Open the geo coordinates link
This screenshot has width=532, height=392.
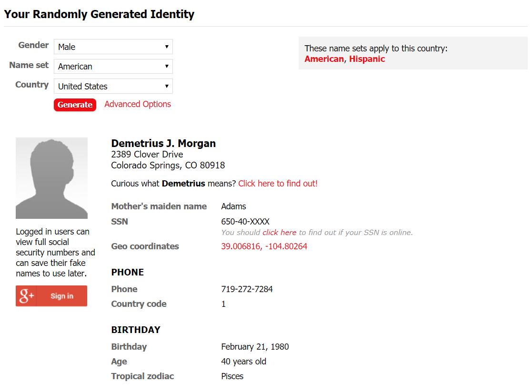[264, 246]
